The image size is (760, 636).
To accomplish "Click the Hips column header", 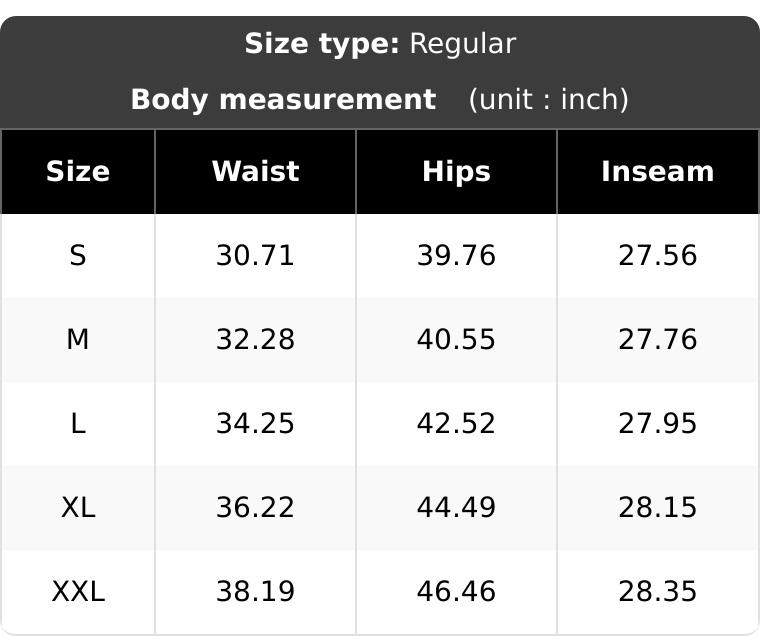I will tap(456, 172).
